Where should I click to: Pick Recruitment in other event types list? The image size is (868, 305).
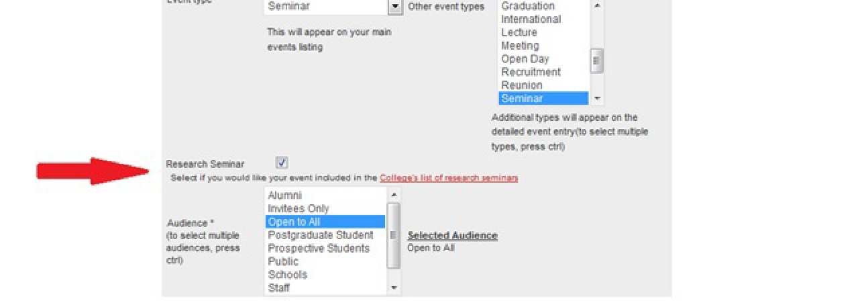(531, 72)
